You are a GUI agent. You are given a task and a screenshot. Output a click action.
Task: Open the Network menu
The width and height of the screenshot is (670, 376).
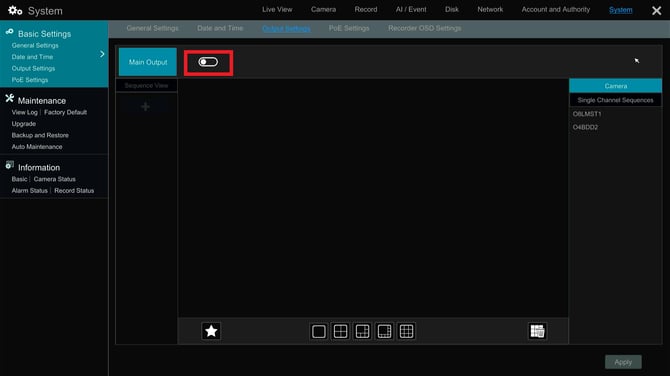pyautogui.click(x=490, y=9)
